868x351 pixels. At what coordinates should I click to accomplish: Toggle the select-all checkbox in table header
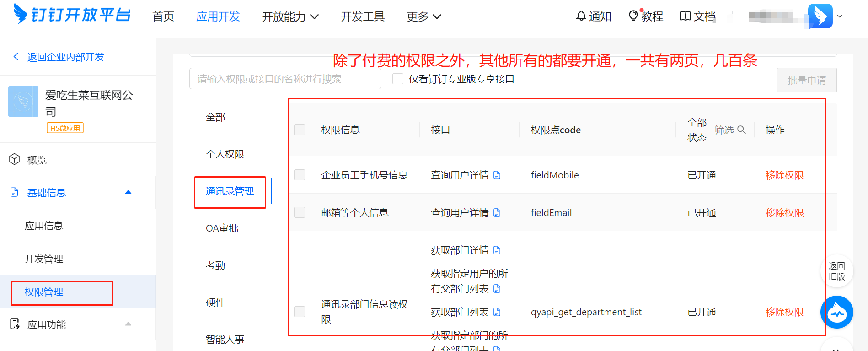(300, 130)
